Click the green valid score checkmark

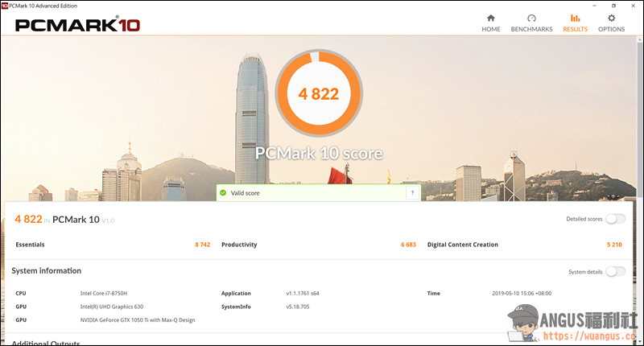point(223,193)
